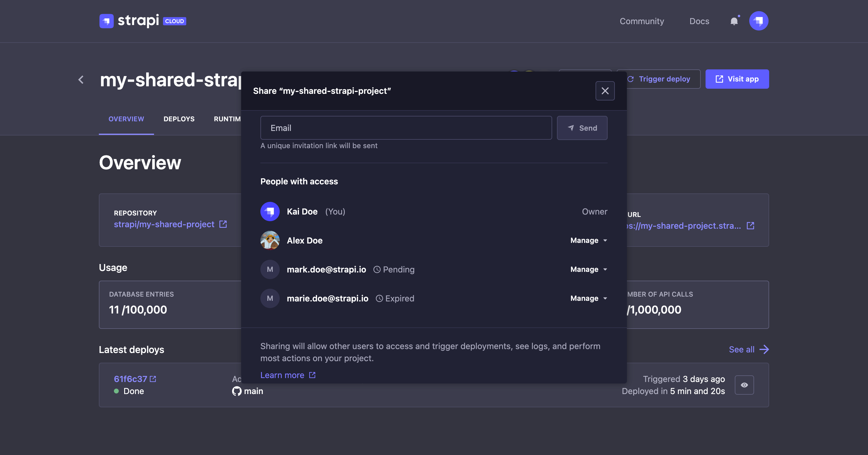This screenshot has height=455, width=868.
Task: Open the Community menu item
Action: click(x=642, y=21)
